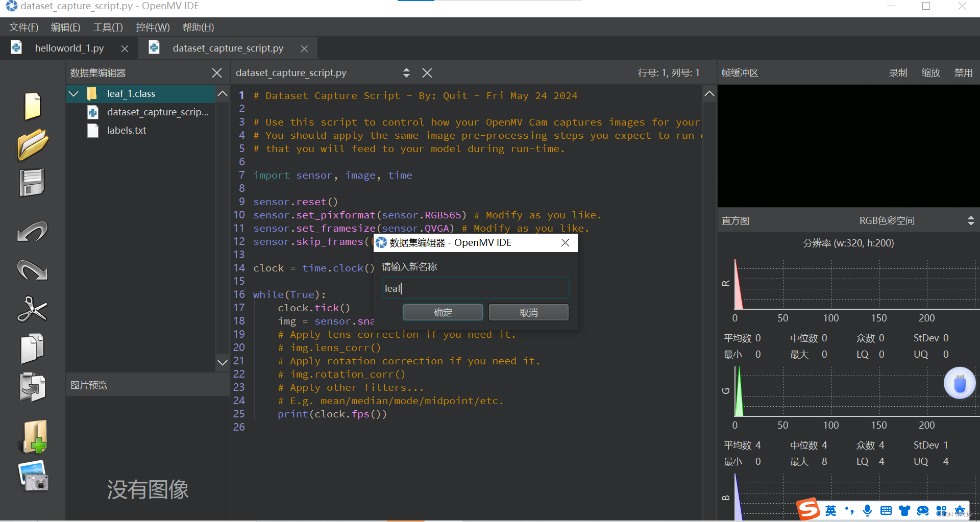Switch to the helloworld_1.py tab
The image size is (980, 522).
click(x=69, y=48)
